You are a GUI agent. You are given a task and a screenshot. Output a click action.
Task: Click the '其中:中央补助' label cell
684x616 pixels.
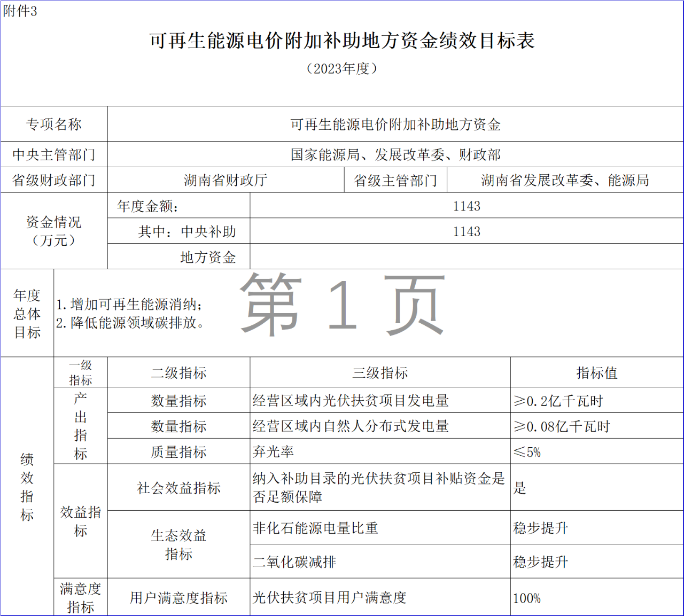[x=178, y=231]
